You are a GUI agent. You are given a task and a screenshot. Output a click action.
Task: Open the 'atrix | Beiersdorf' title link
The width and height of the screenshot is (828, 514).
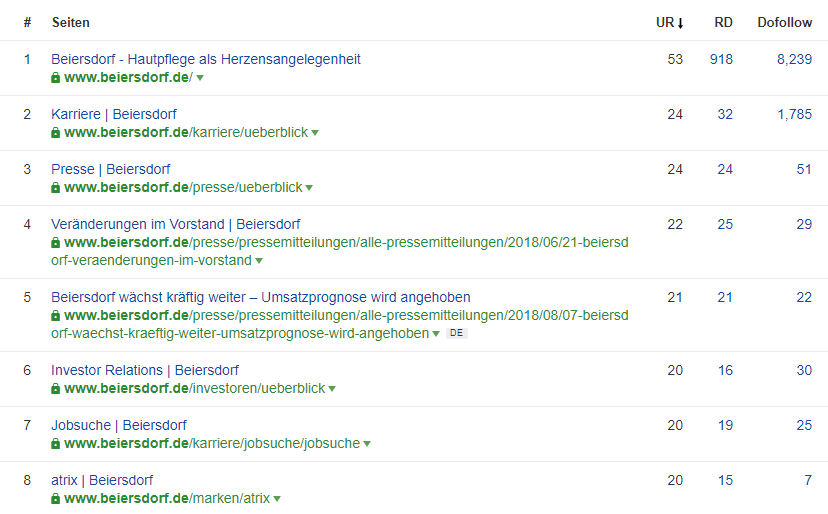(x=102, y=480)
